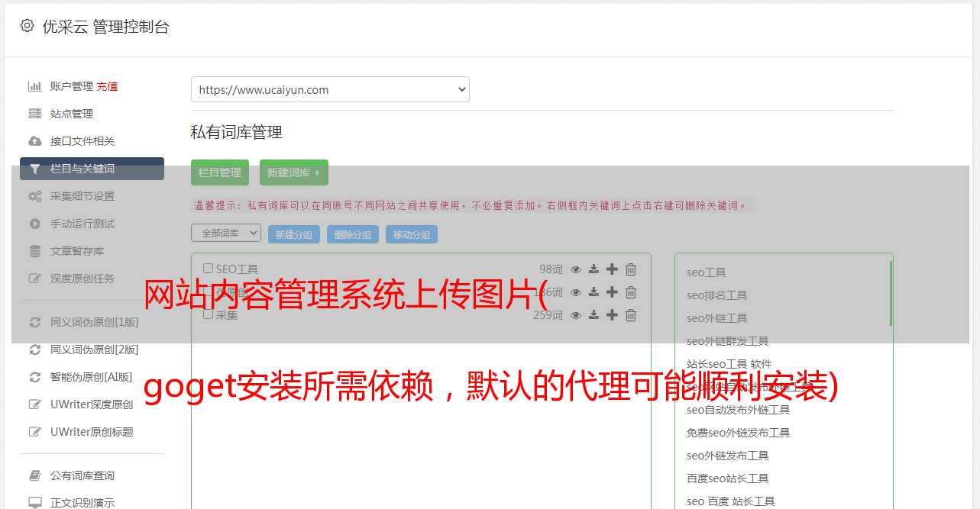
Task: Download the 采集 word library
Action: pos(593,315)
